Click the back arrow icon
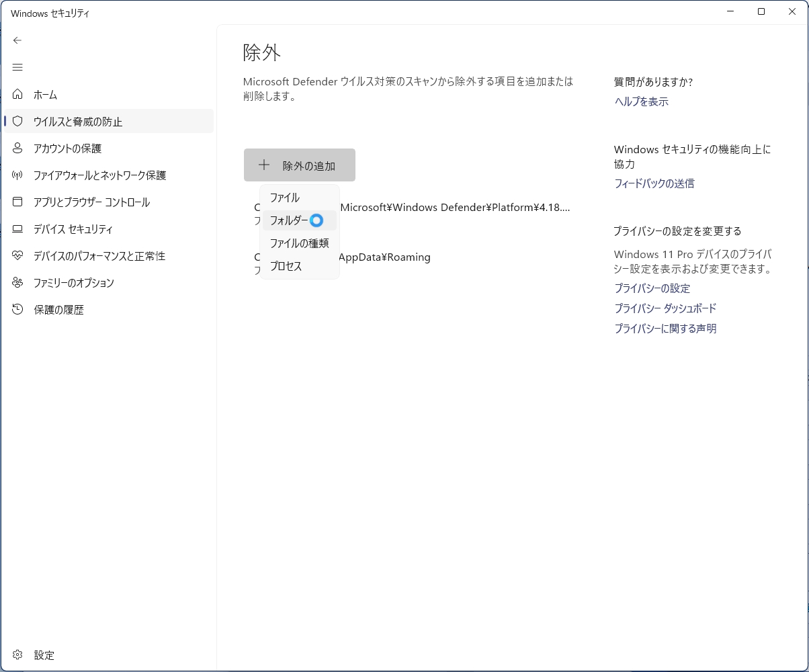Screen dimensions: 809x672 pyautogui.click(x=17, y=40)
